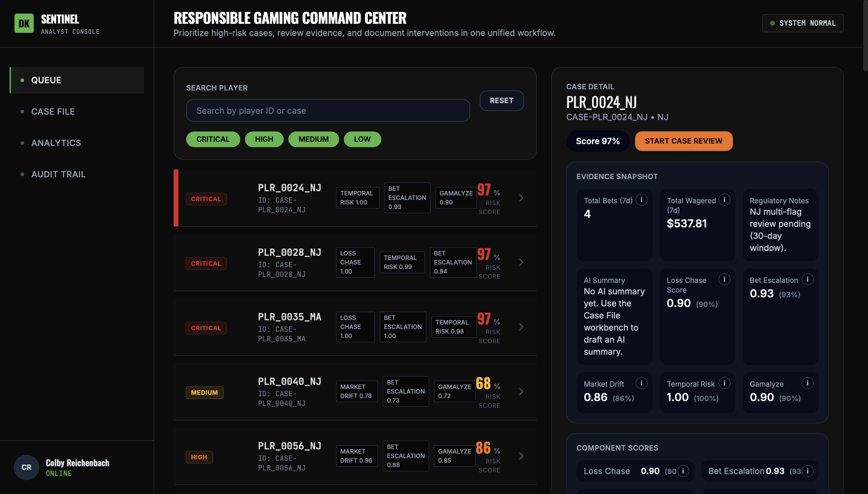Open chevron on PLR_0056_NJ row

[521, 456]
